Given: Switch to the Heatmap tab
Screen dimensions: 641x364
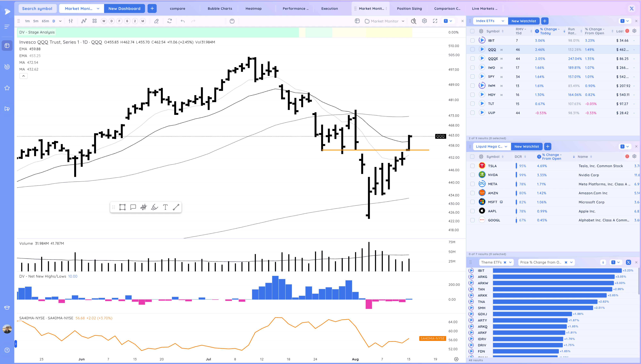Looking at the screenshot, I should [x=254, y=8].
